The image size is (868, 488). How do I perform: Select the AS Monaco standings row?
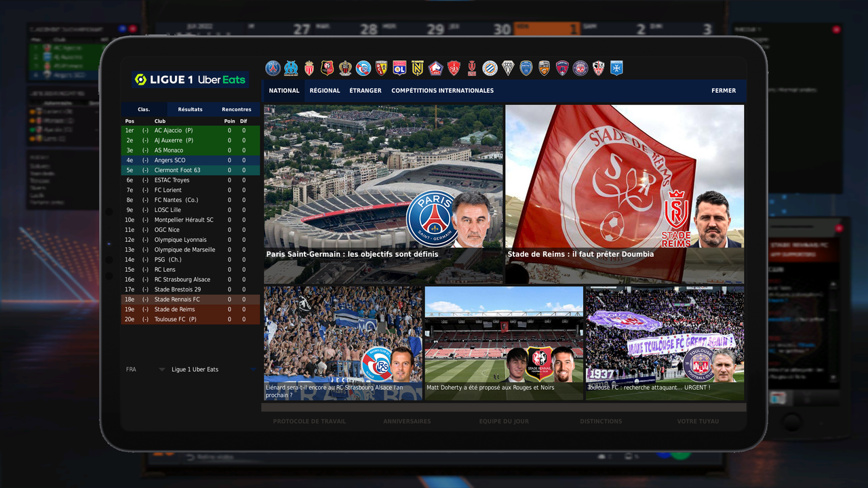191,150
